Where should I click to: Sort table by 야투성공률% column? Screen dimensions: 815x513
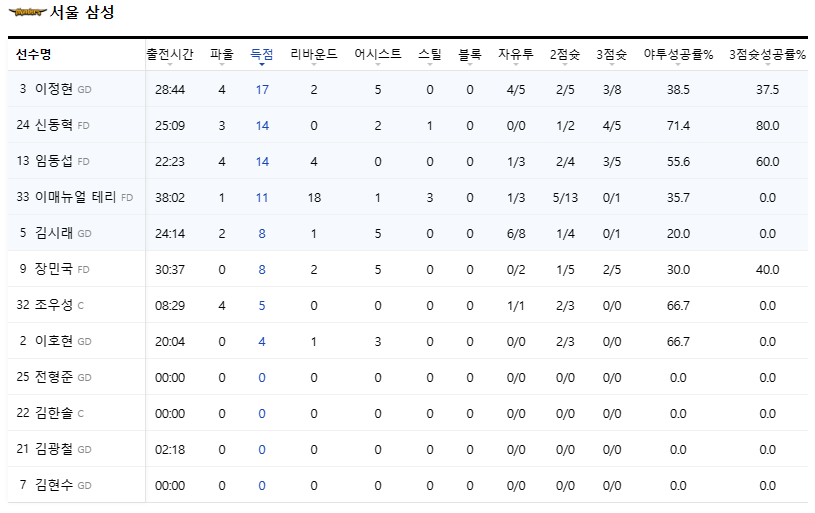click(x=678, y=54)
